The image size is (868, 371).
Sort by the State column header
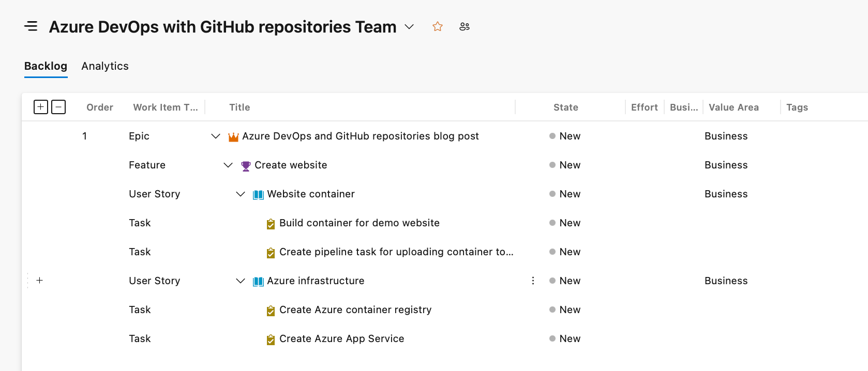[x=566, y=107]
